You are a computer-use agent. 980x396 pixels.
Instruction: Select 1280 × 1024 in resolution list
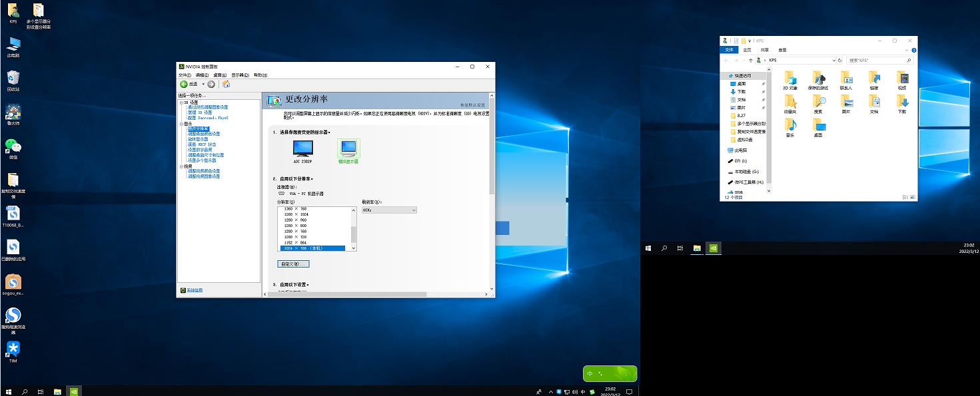[295, 214]
